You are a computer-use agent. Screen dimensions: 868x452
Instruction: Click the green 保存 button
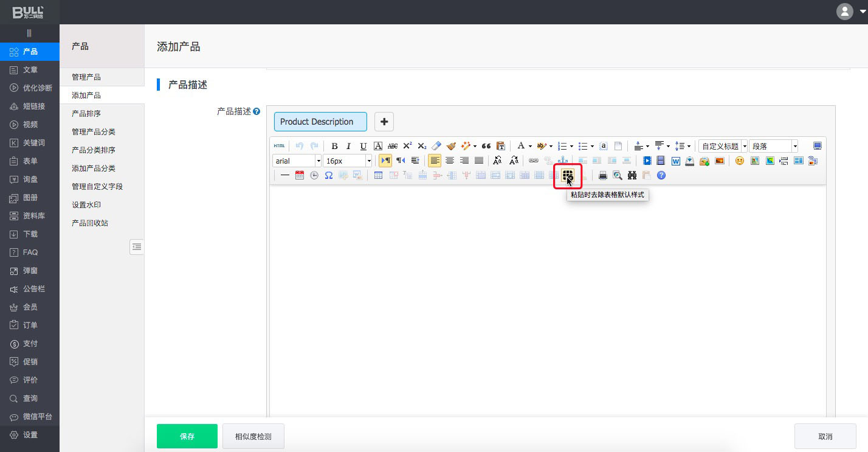[187, 436]
